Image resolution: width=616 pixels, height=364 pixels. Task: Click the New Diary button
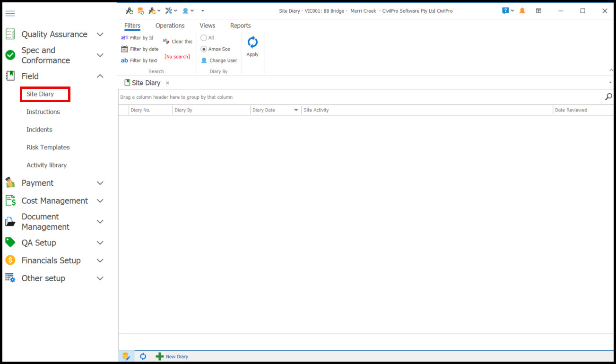pyautogui.click(x=172, y=356)
